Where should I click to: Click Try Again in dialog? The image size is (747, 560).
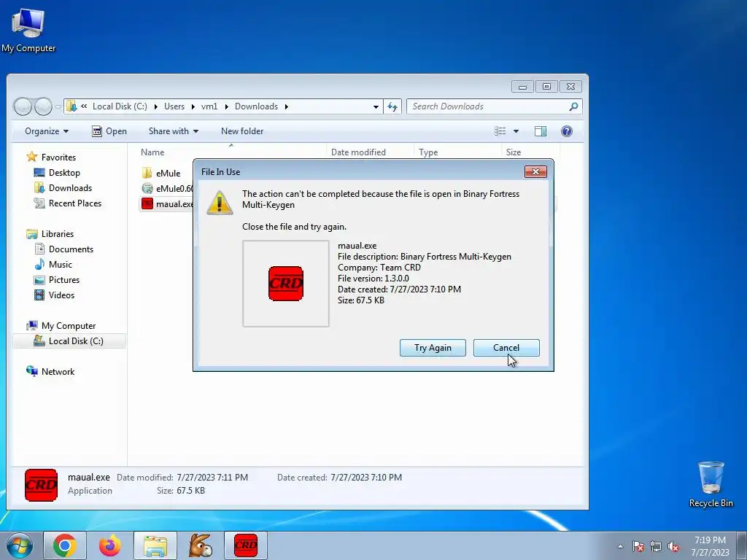tap(433, 348)
